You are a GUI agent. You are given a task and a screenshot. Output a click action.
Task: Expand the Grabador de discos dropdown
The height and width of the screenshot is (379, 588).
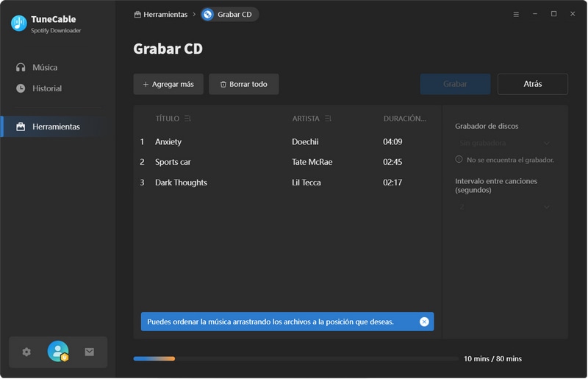(x=504, y=143)
